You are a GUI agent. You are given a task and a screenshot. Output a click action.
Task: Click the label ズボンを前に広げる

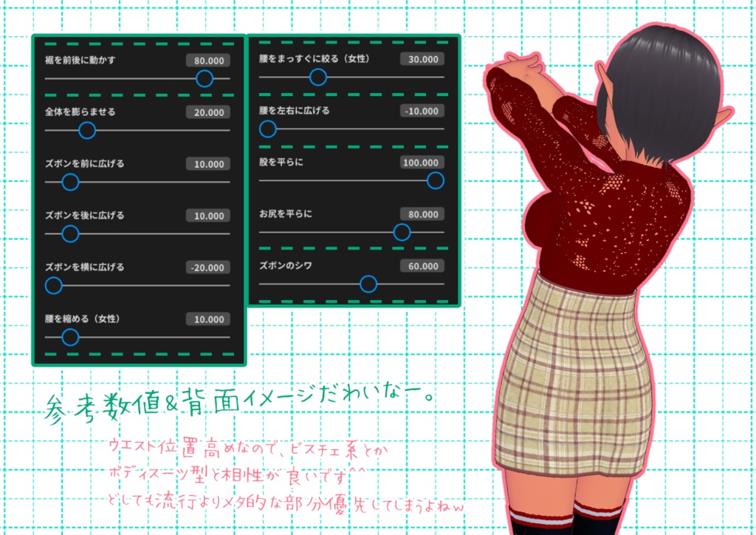84,163
